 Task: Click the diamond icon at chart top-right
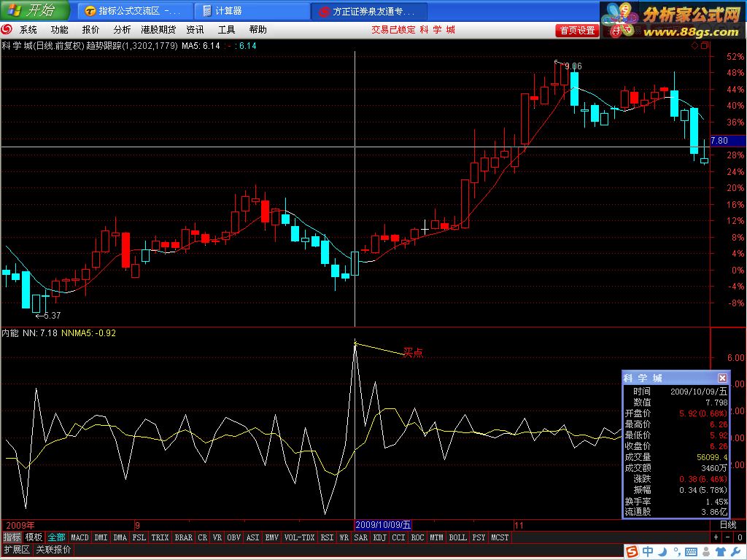[695, 46]
